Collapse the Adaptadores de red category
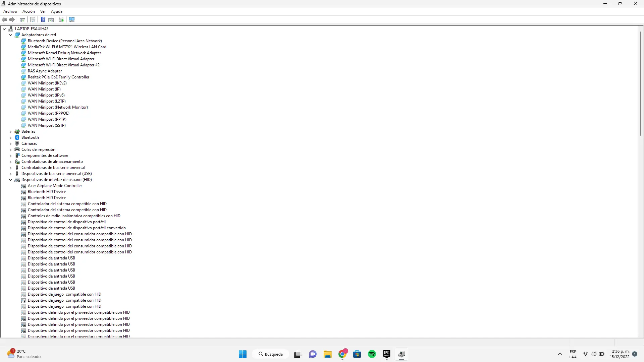The image size is (644, 362). click(x=10, y=35)
